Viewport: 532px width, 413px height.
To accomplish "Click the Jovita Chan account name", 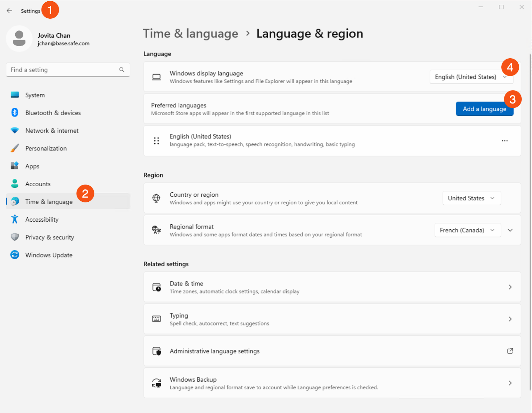I will click(x=54, y=35).
